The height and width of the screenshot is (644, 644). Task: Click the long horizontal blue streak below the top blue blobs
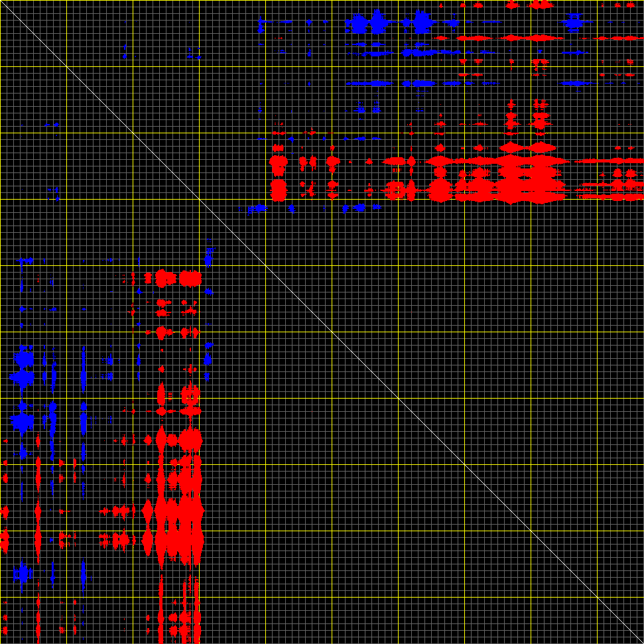click(369, 84)
